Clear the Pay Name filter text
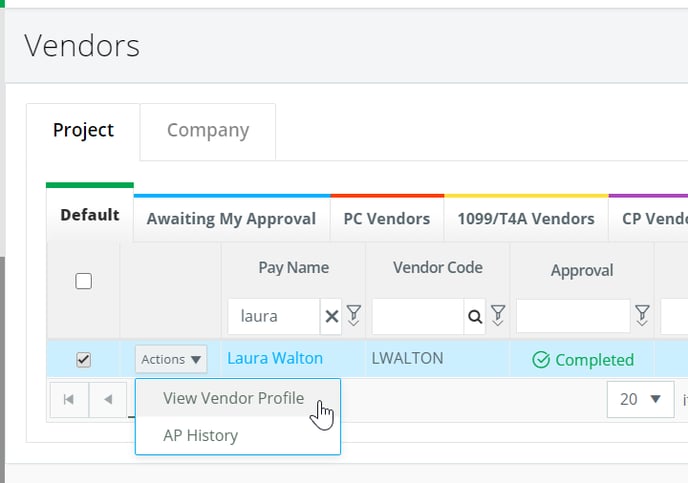Viewport: 688px width, 483px height. coord(331,316)
